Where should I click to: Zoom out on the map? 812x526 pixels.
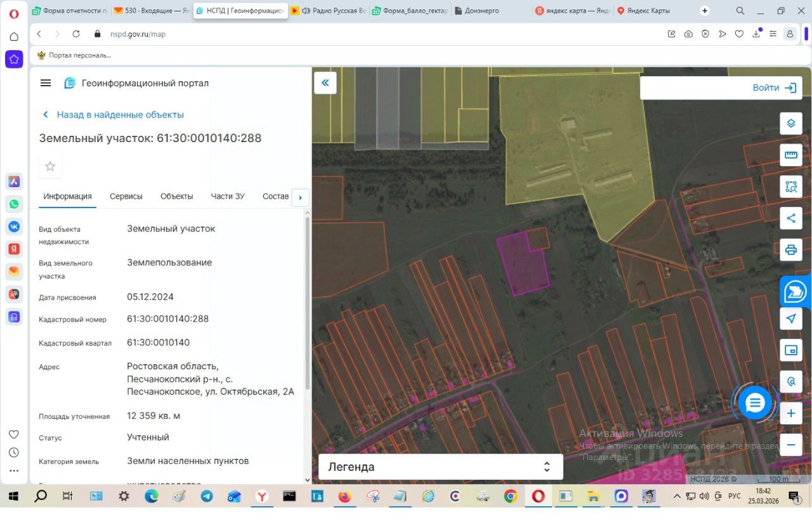click(790, 444)
